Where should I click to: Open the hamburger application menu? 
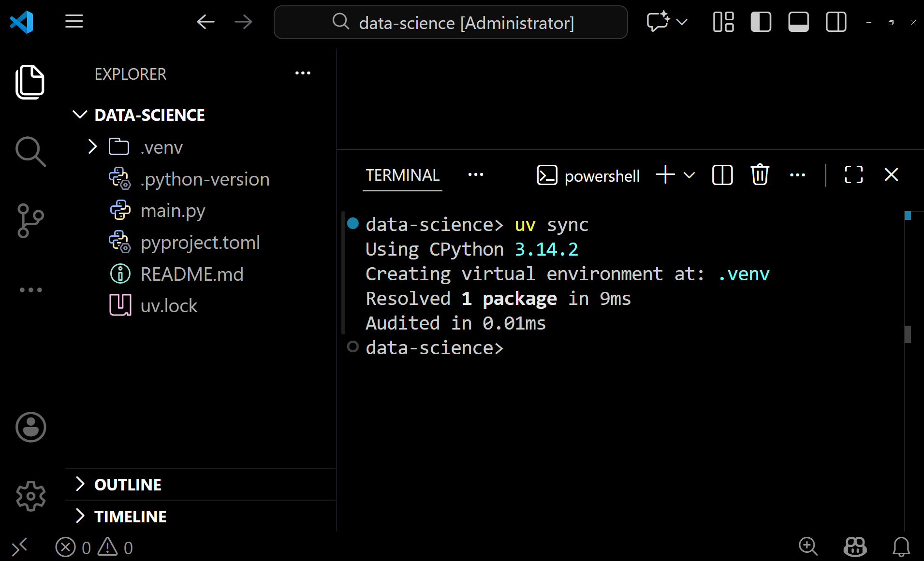coord(74,22)
